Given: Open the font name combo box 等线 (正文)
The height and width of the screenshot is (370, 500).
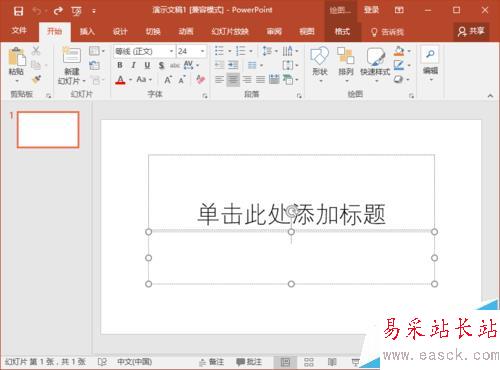Looking at the screenshot, I should [144, 51].
